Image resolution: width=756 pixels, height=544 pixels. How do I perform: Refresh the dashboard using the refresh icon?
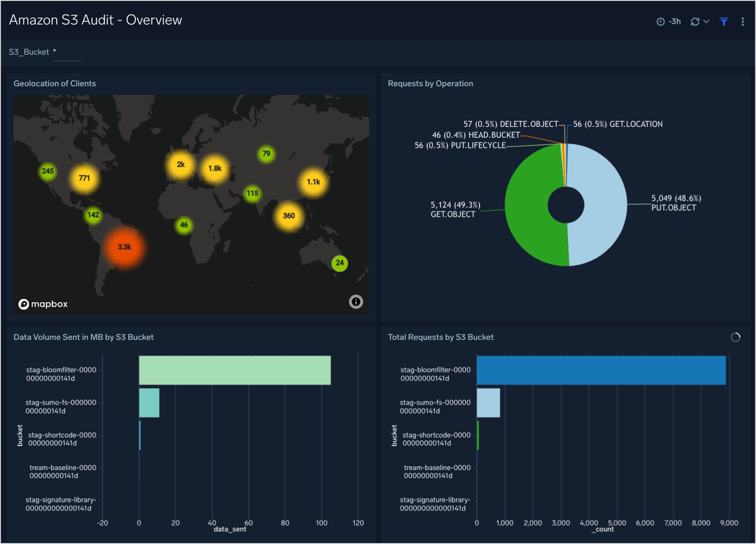[x=694, y=21]
